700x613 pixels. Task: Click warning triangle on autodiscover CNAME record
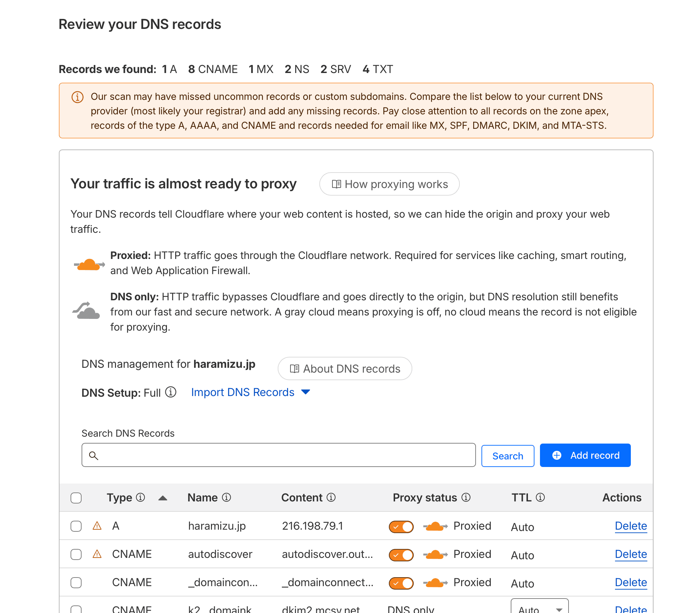97,554
